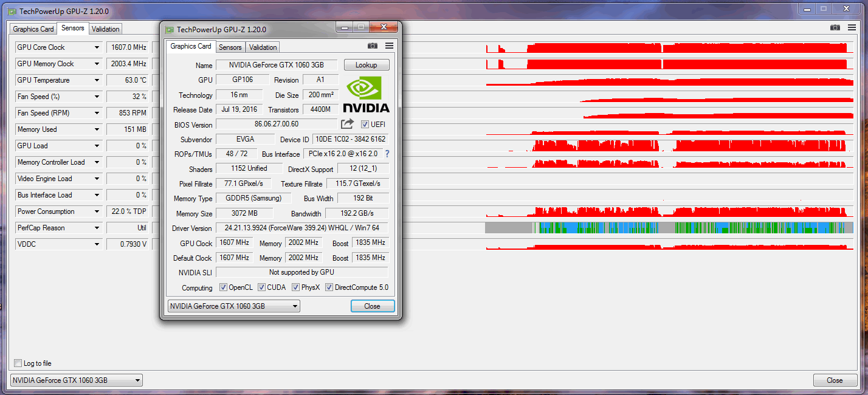Click the '1152 Unified' shaders field
This screenshot has width=868, height=395.
point(249,168)
